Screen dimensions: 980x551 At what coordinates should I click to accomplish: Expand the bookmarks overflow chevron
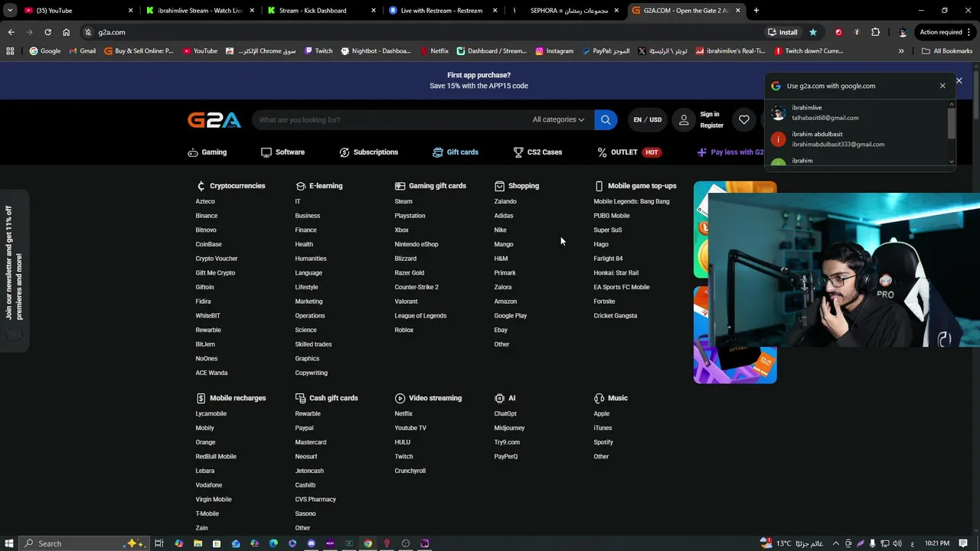[x=901, y=51]
